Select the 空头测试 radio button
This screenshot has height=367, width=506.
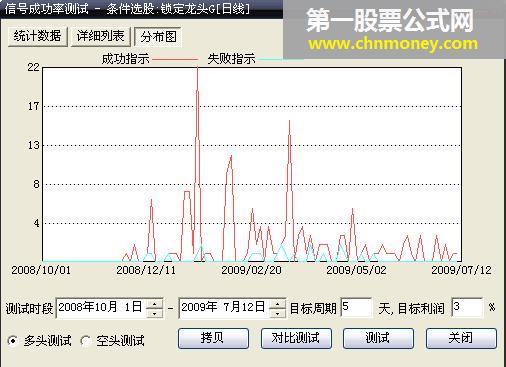coord(86,341)
